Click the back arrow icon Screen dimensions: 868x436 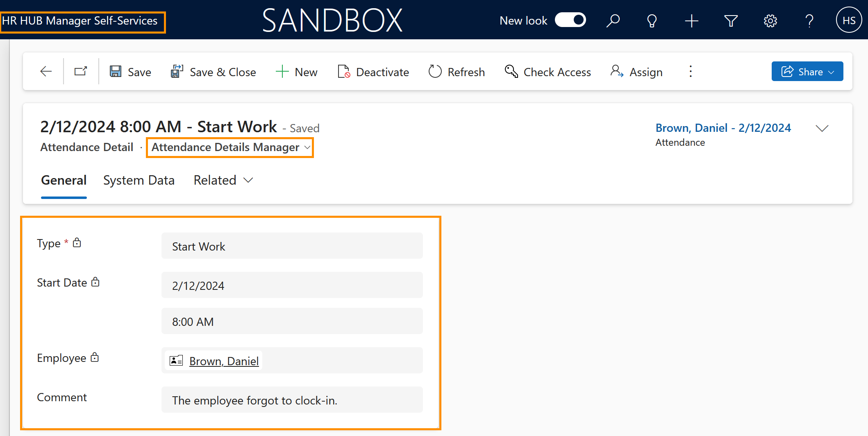pos(45,71)
